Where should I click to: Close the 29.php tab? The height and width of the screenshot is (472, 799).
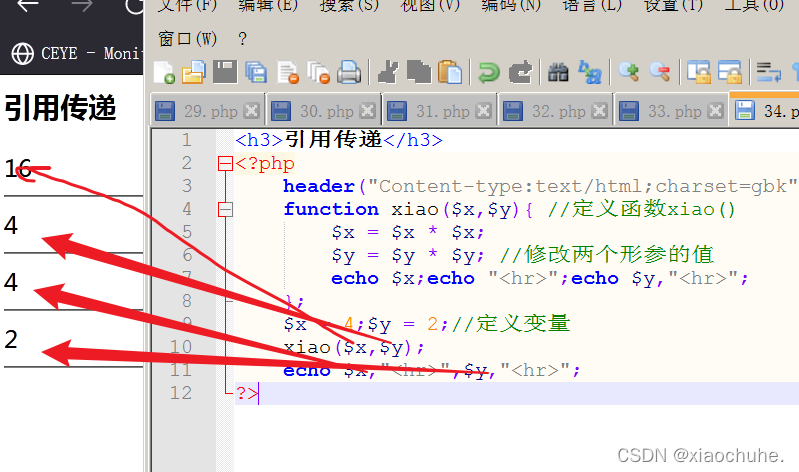tap(251, 111)
